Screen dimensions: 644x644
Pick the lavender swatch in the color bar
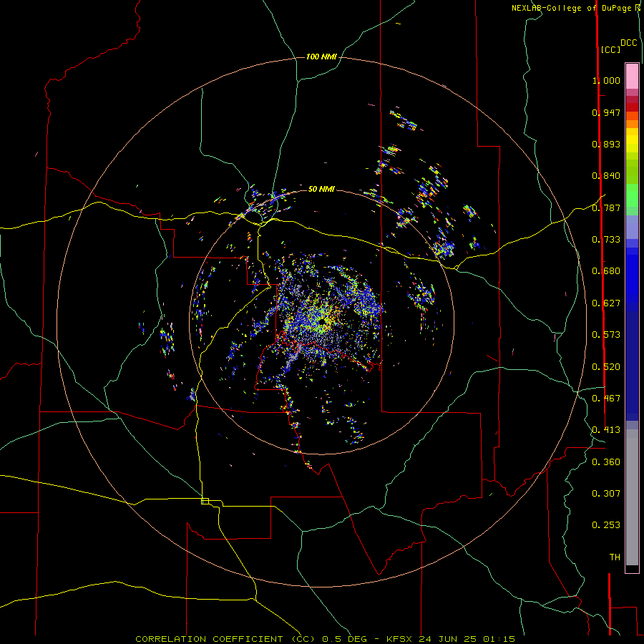(632, 227)
